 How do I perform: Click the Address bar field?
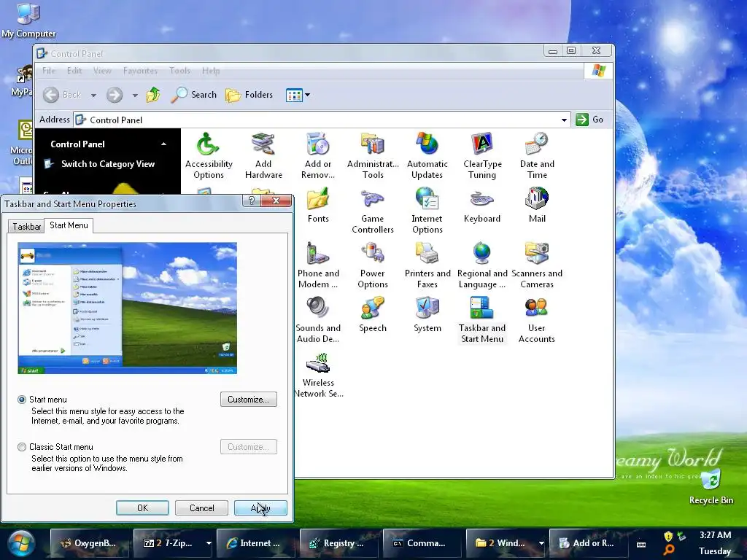click(x=322, y=120)
